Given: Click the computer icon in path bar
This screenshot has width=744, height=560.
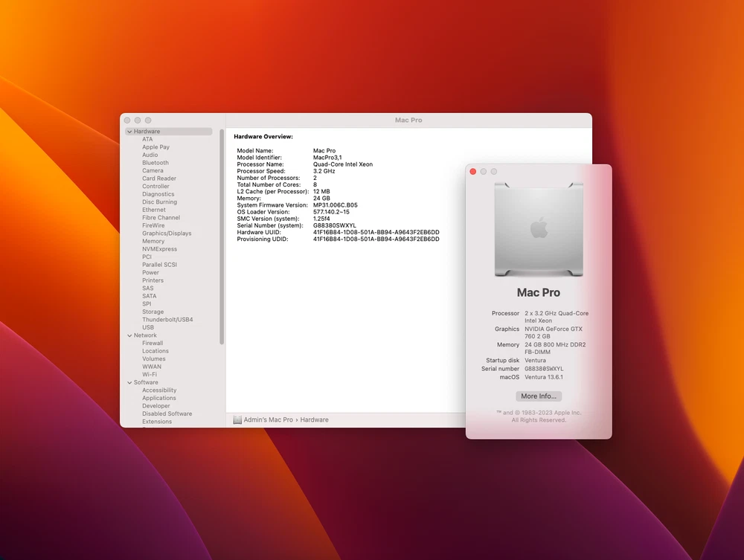Looking at the screenshot, I should click(x=237, y=419).
